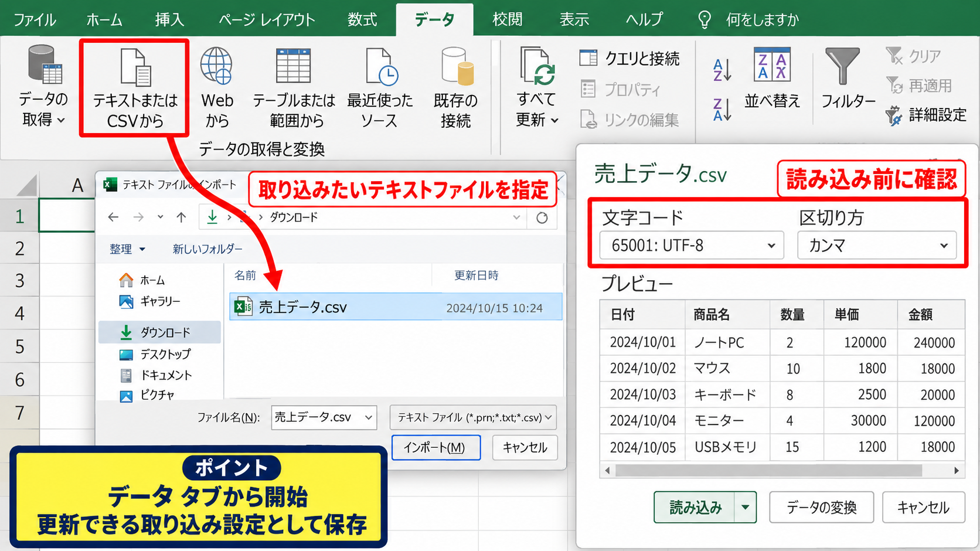This screenshot has width=980, height=551.
Task: Sort ascending with the A→Z icon
Action: pos(722,70)
